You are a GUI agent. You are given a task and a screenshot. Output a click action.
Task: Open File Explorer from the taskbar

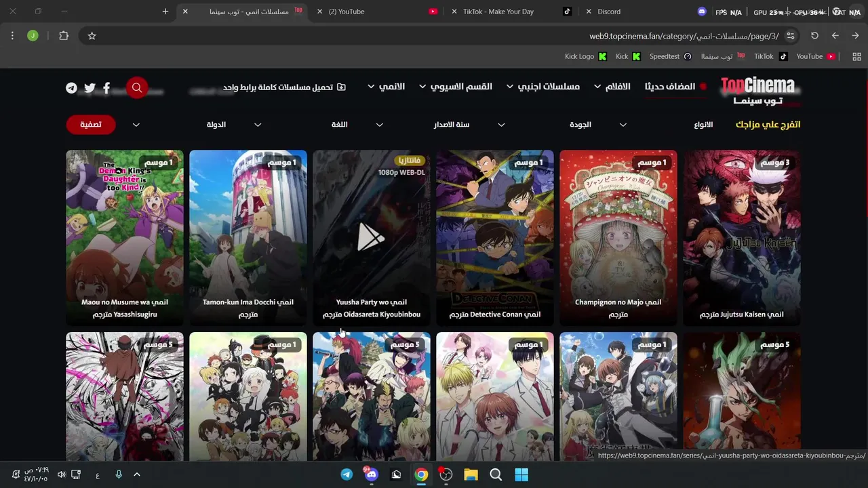pyautogui.click(x=471, y=474)
